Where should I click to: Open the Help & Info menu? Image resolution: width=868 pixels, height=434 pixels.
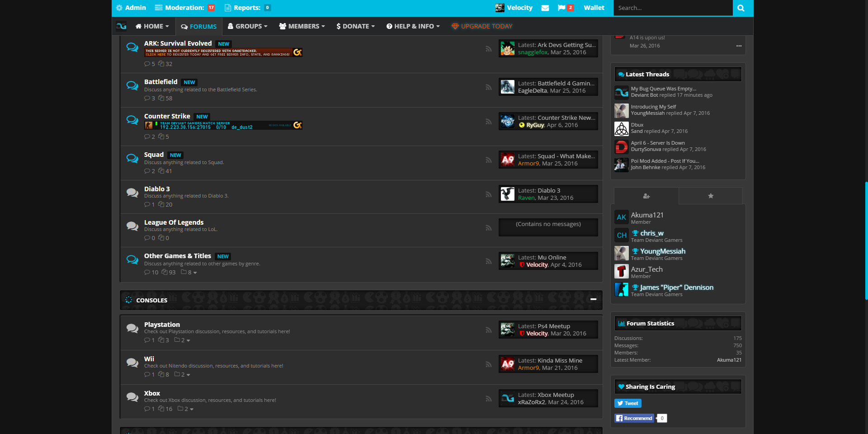tap(413, 26)
